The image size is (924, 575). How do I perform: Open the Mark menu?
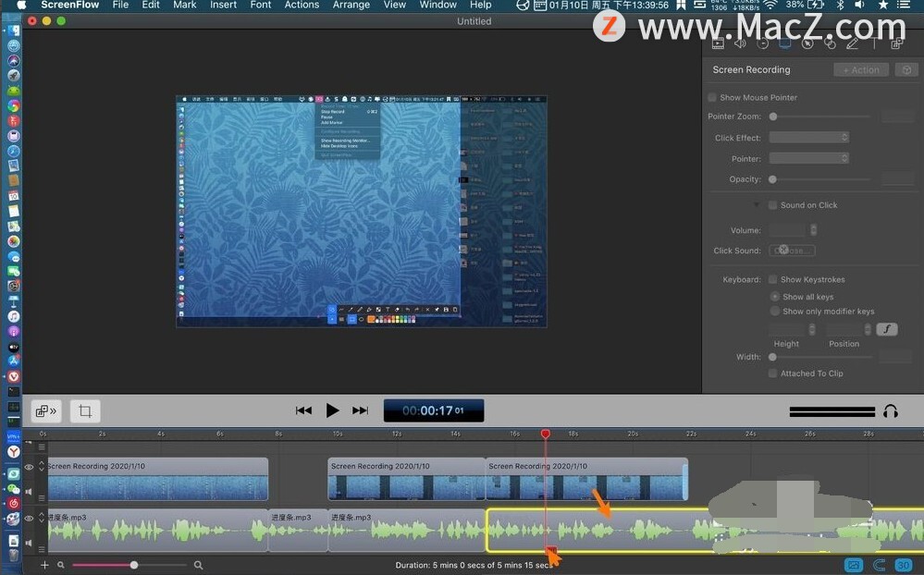point(184,5)
